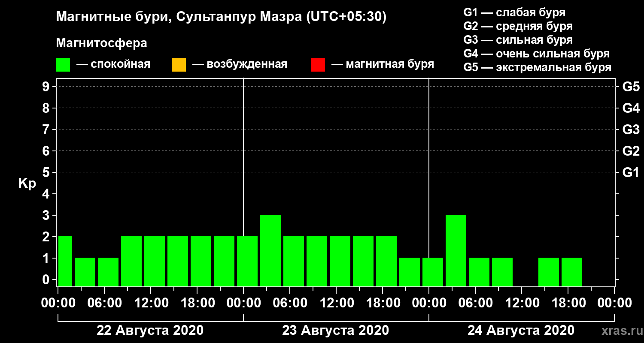Image resolution: width=644 pixels, height=343 pixels.
Task: Click the first bar at 00:00 on 22 Августа
Action: click(65, 261)
